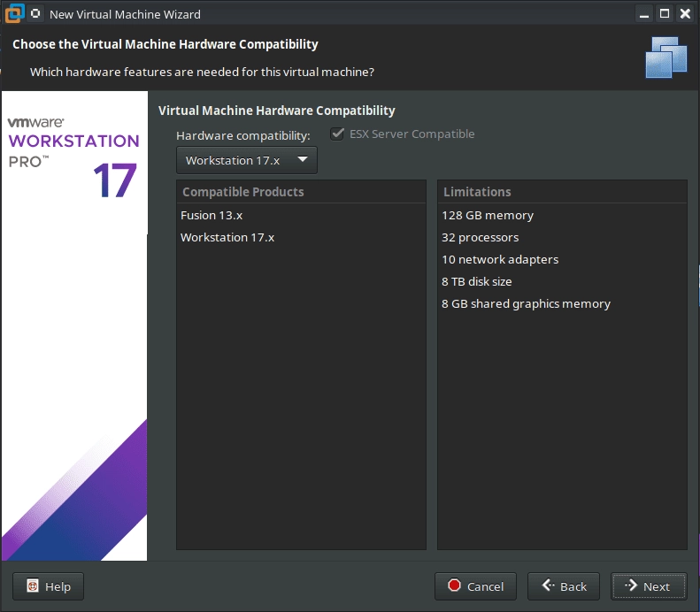
Task: Click the Help button
Action: (48, 586)
